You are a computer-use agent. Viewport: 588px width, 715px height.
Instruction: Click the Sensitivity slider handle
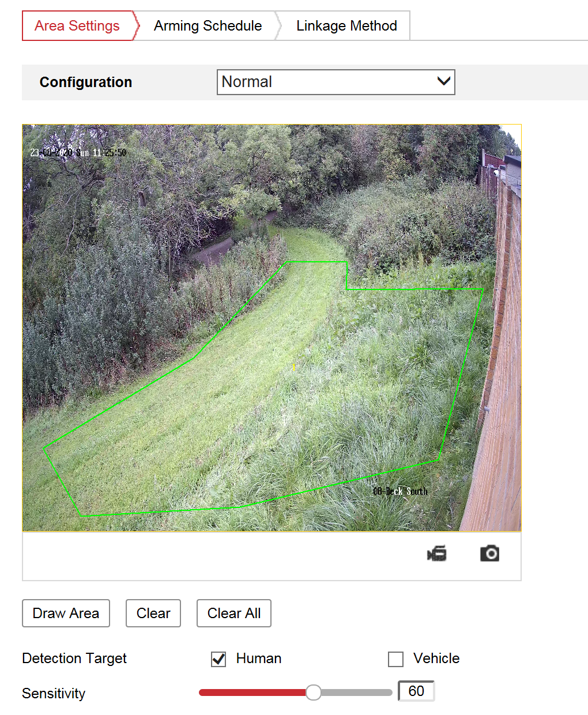(313, 693)
